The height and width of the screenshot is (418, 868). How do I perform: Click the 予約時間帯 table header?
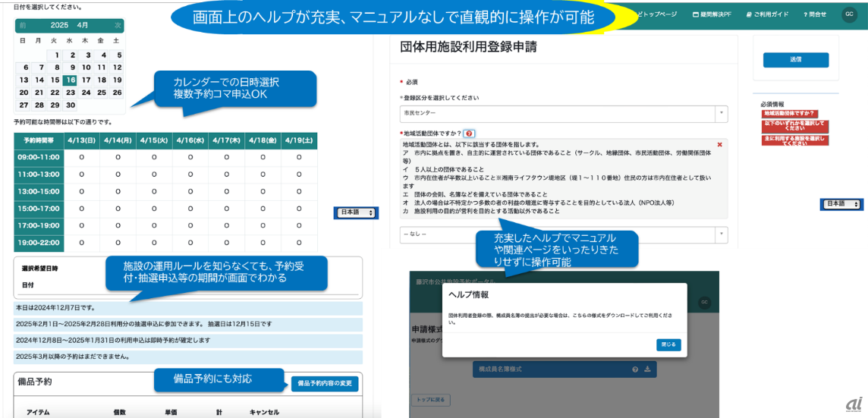click(x=39, y=140)
